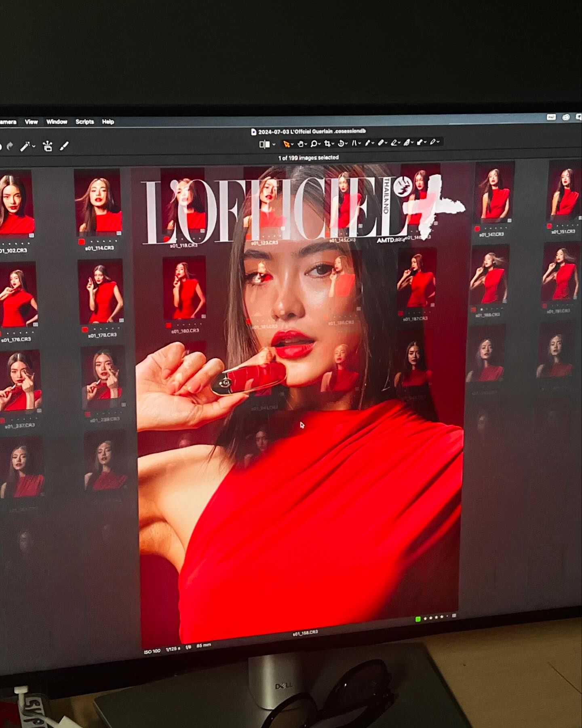The image size is (582, 728).
Task: Open the Help menu
Action: pos(108,122)
